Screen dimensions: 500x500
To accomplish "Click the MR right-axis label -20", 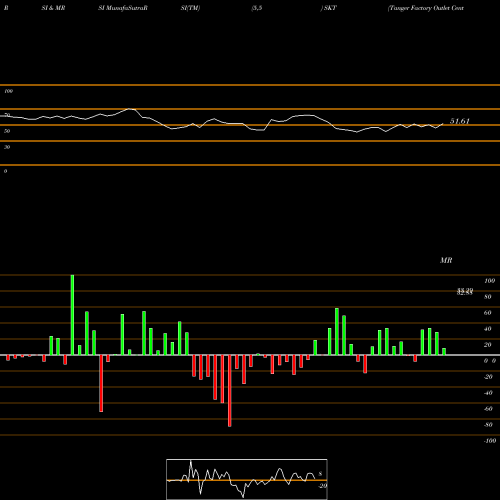I will [x=488, y=377].
